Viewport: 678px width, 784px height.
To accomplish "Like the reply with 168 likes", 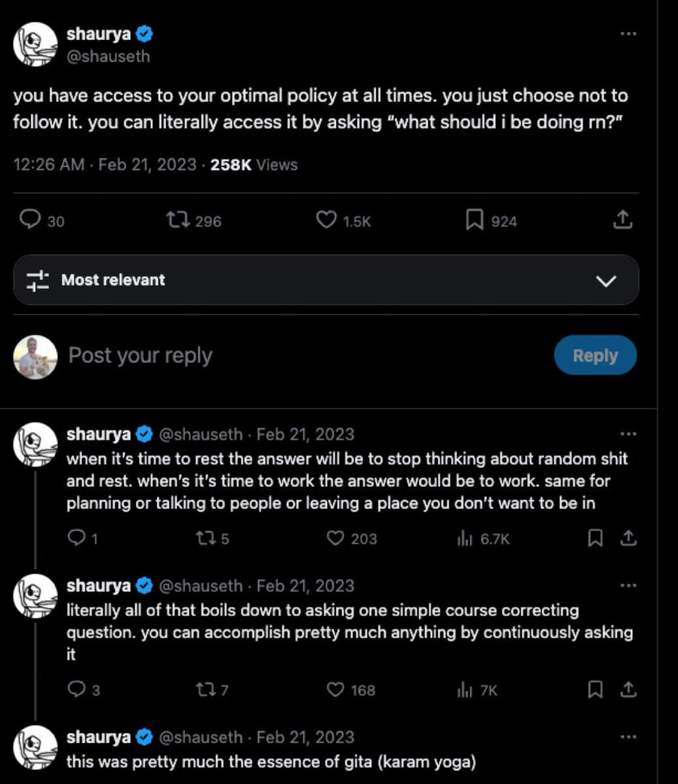I will pos(335,689).
